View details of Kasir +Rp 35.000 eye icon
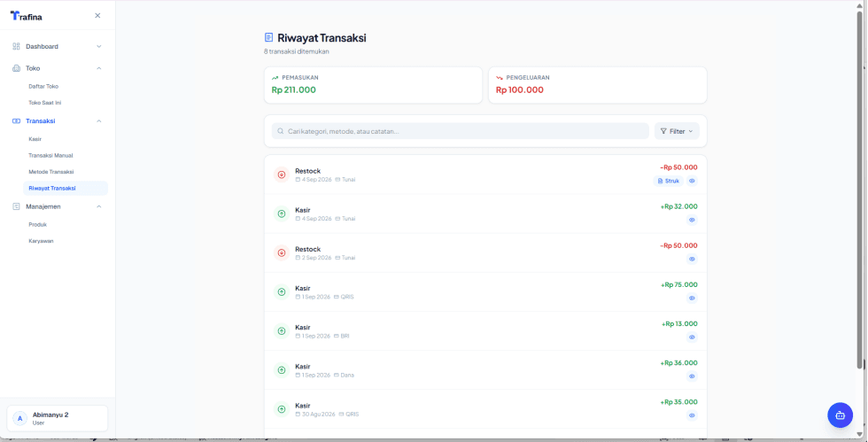The height and width of the screenshot is (442, 868). tap(692, 415)
